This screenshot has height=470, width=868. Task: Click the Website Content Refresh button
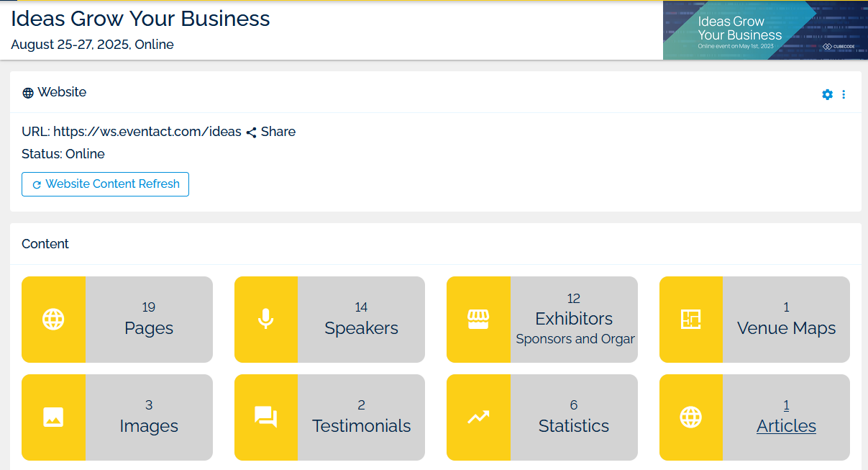[105, 184]
